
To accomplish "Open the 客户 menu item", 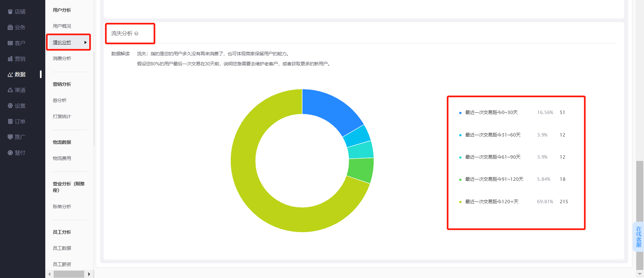I will tap(20, 43).
